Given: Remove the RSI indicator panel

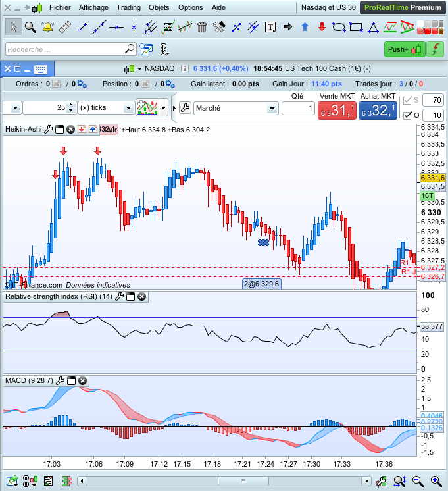Looking at the screenshot, I should [x=142, y=297].
